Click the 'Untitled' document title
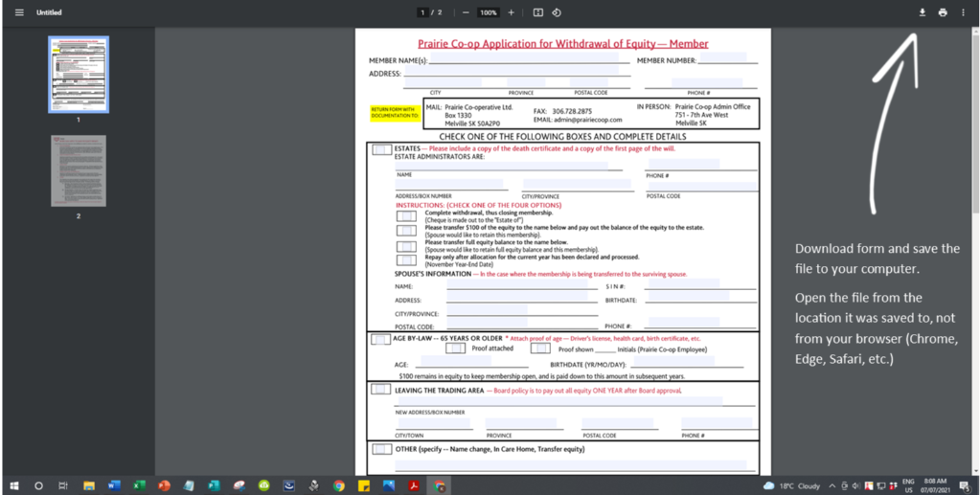The image size is (980, 495). point(49,12)
